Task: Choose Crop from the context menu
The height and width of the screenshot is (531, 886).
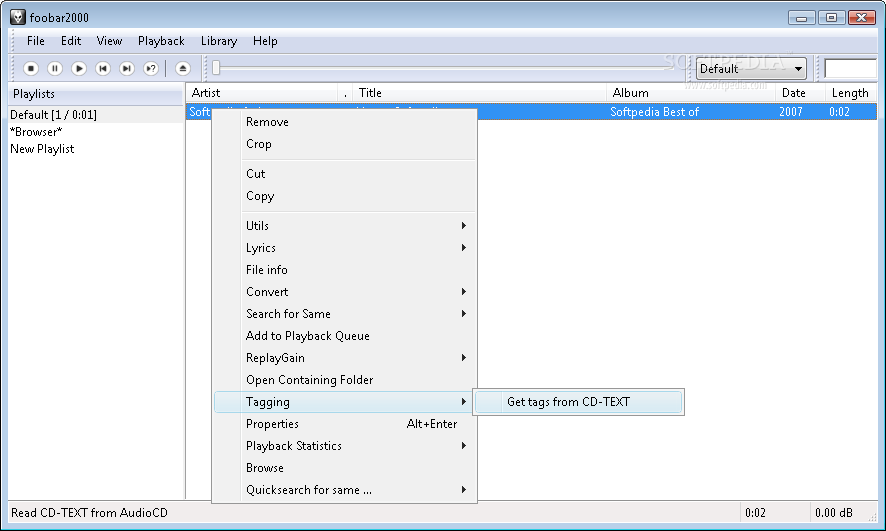Action: 344,144
